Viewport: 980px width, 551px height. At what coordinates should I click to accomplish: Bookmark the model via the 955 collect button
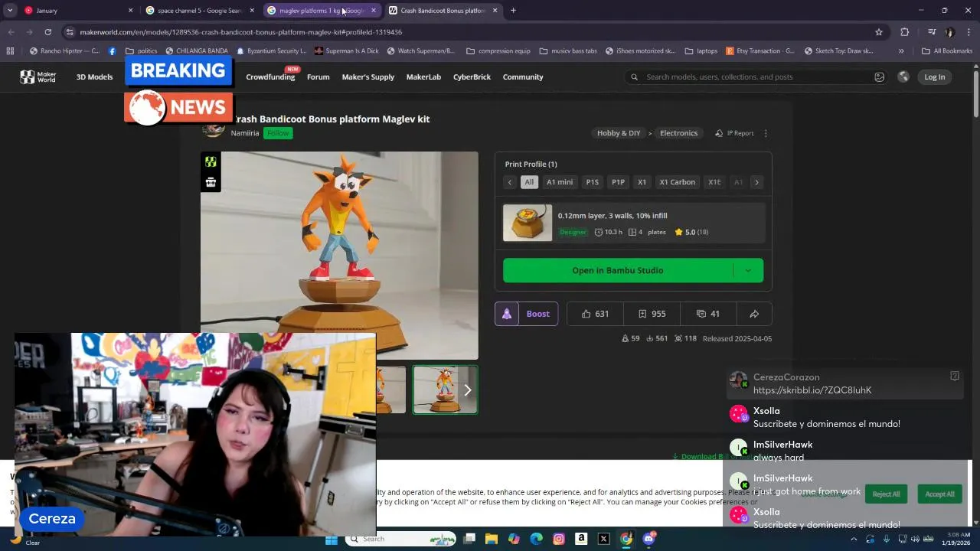point(652,314)
